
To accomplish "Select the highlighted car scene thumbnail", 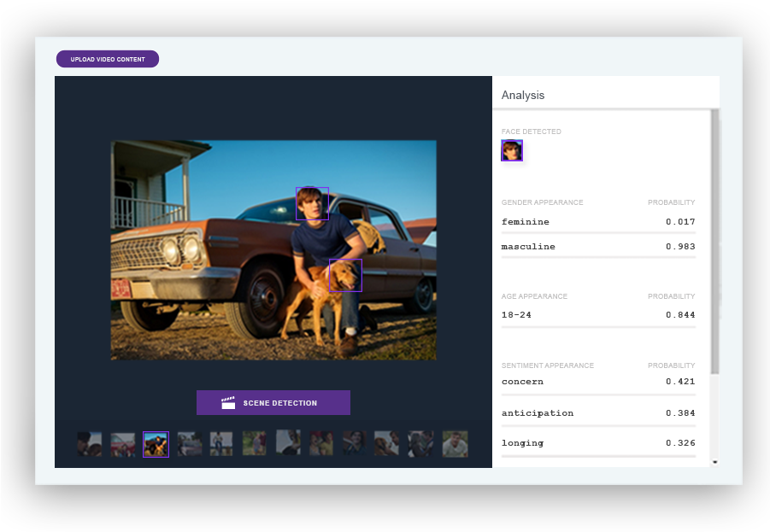I will coord(156,443).
